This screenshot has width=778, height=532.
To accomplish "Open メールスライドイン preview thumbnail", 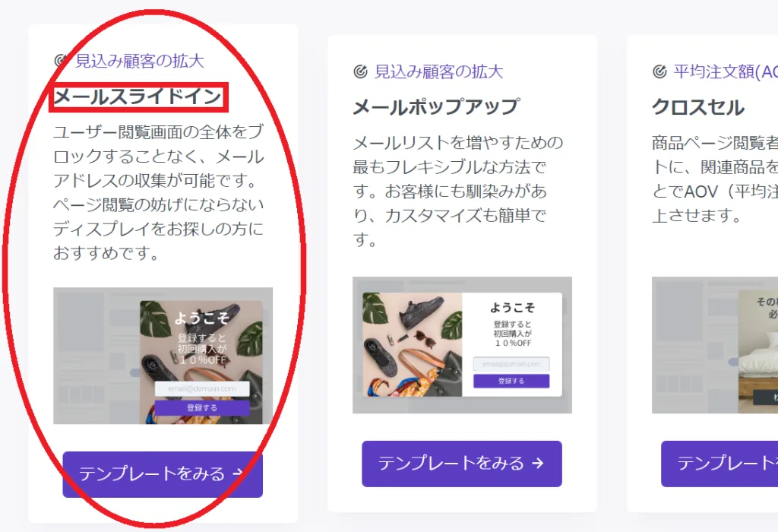I will click(163, 356).
